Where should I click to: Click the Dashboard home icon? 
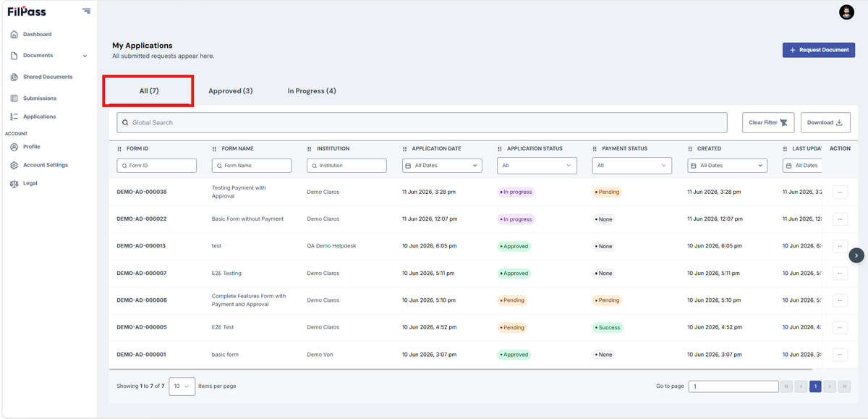[14, 35]
